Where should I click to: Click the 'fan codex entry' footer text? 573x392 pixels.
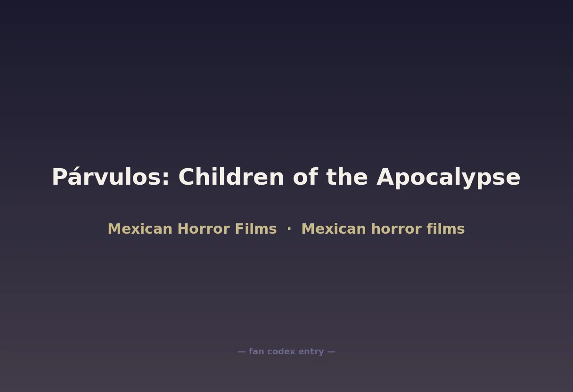[x=286, y=351]
